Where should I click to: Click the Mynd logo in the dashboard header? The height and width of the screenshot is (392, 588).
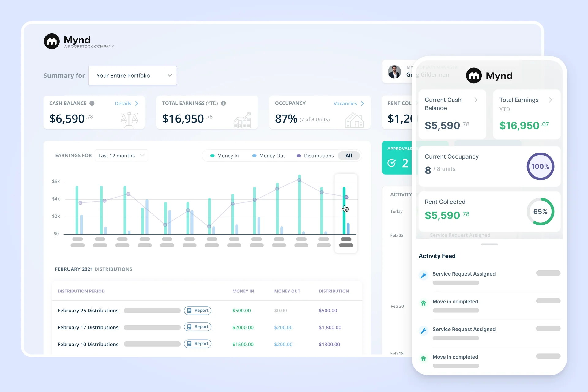(x=79, y=41)
